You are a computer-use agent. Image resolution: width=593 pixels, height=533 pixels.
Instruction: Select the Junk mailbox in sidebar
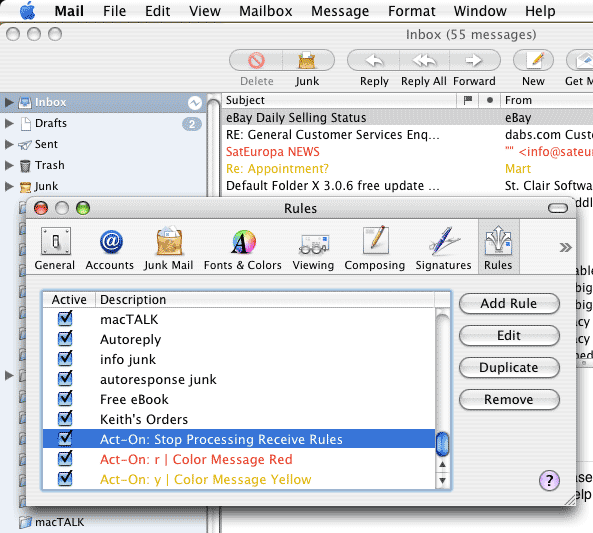click(x=46, y=186)
